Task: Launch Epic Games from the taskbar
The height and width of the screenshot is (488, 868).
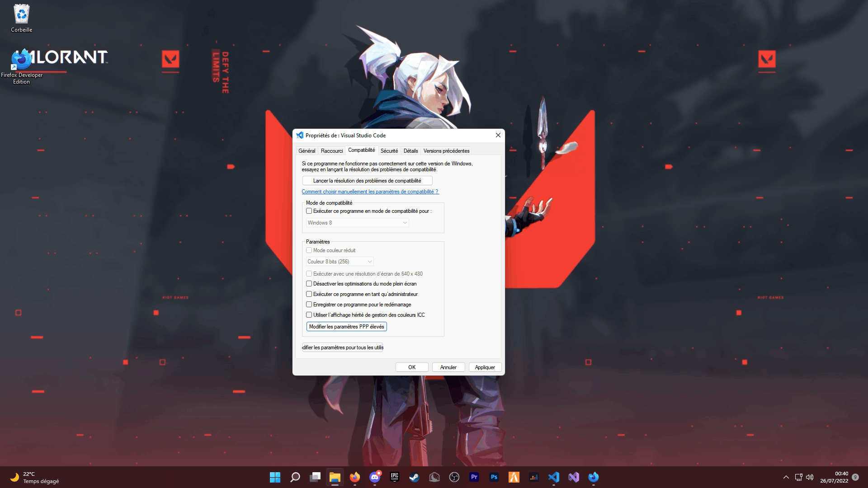Action: pos(394,477)
